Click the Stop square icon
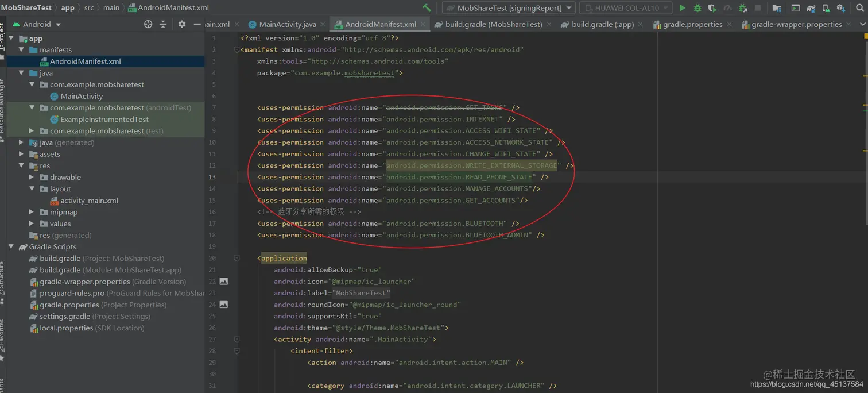The image size is (868, 393). pyautogui.click(x=758, y=8)
